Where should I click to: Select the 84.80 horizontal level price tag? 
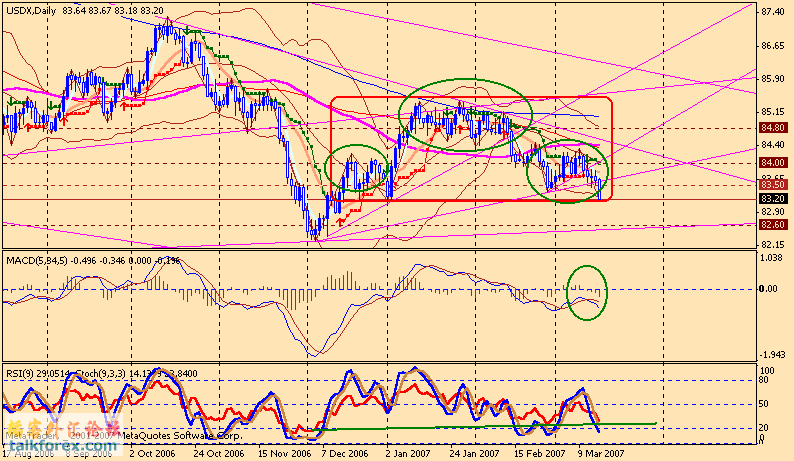click(773, 128)
